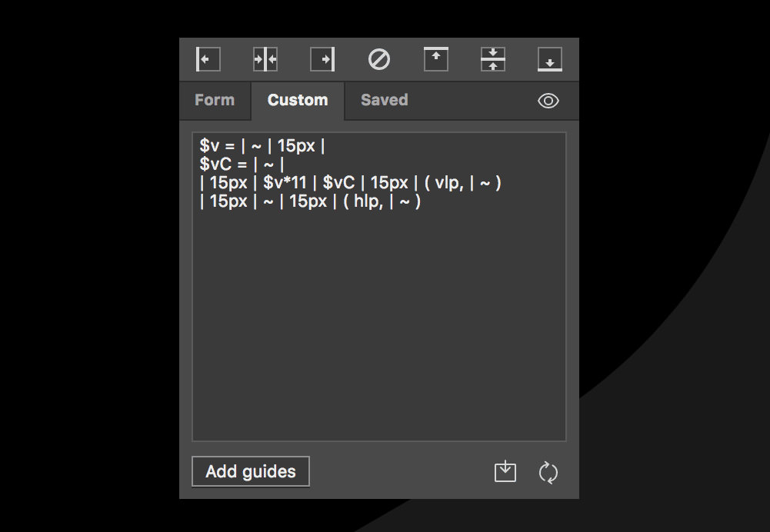Save the custom grid with the download-box icon
Viewport: 770px width, 532px height.
505,472
